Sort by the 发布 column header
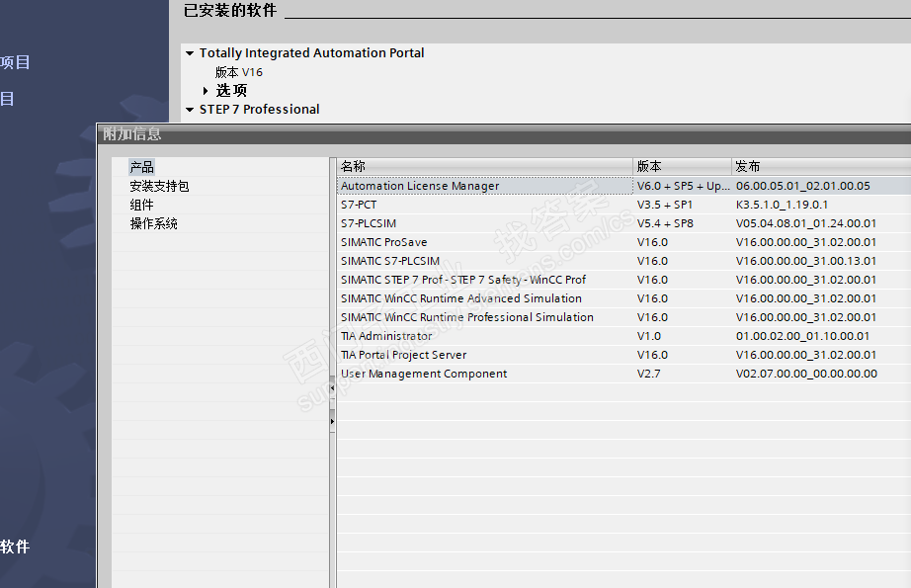 point(821,166)
